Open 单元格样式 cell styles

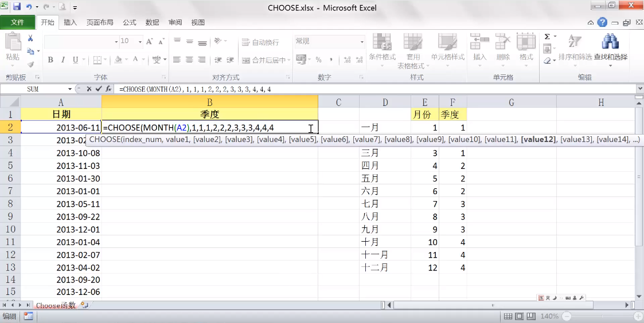pyautogui.click(x=448, y=49)
